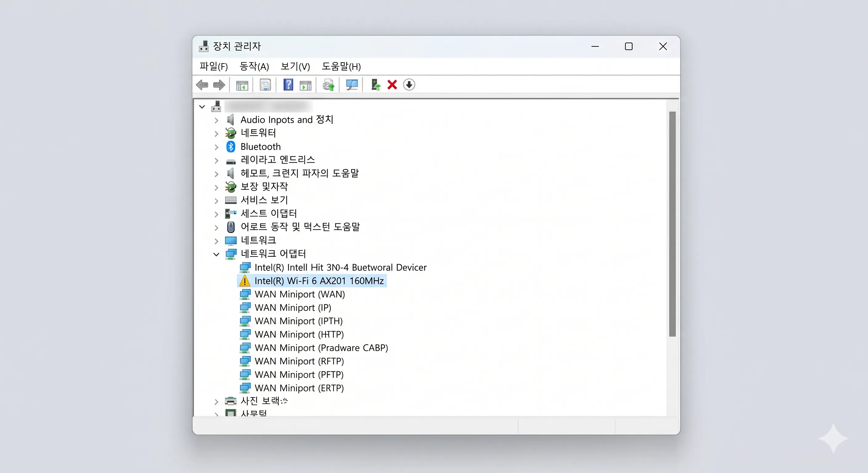Click the update driver gear icon

329,85
